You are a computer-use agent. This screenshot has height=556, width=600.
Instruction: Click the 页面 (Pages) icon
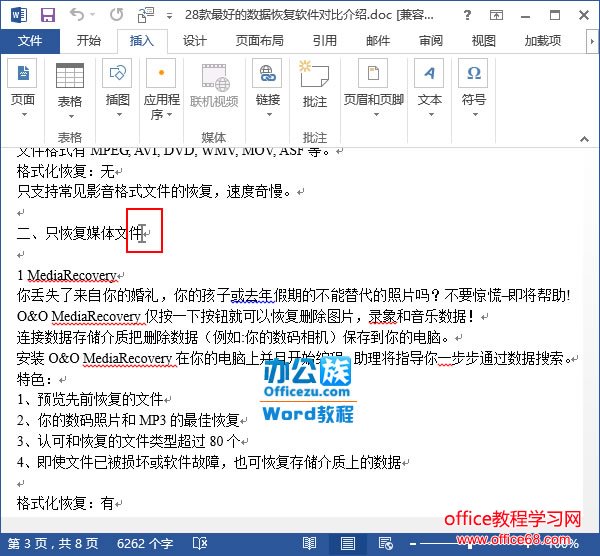(23, 73)
